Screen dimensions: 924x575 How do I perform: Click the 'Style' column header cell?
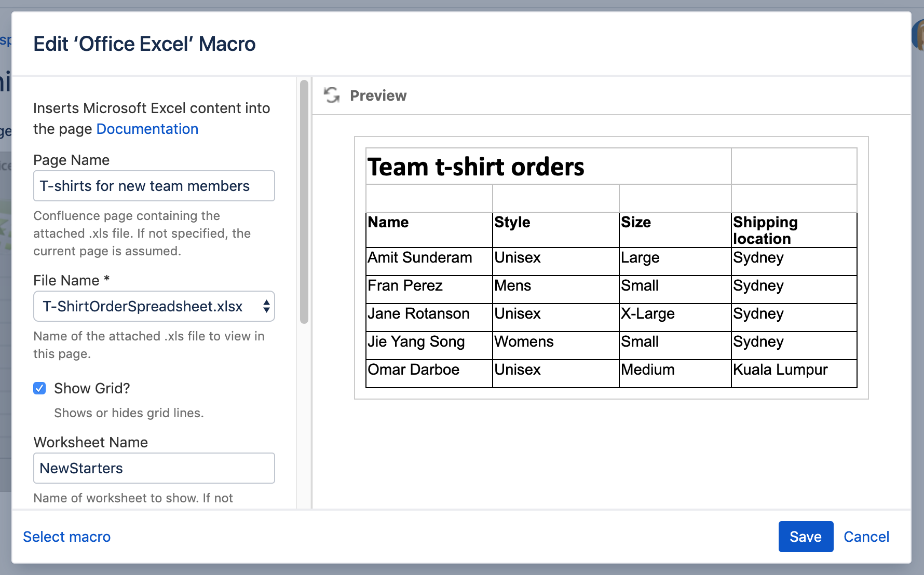[556, 230]
